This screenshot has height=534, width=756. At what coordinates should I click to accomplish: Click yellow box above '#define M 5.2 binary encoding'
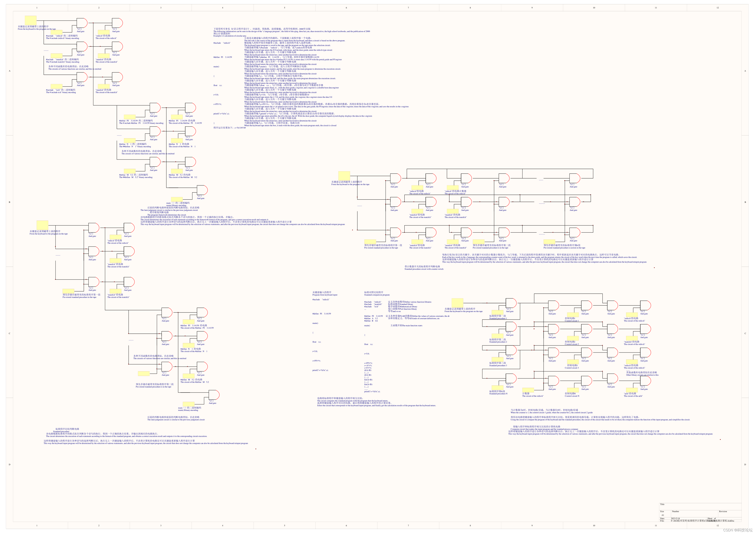tap(129, 171)
